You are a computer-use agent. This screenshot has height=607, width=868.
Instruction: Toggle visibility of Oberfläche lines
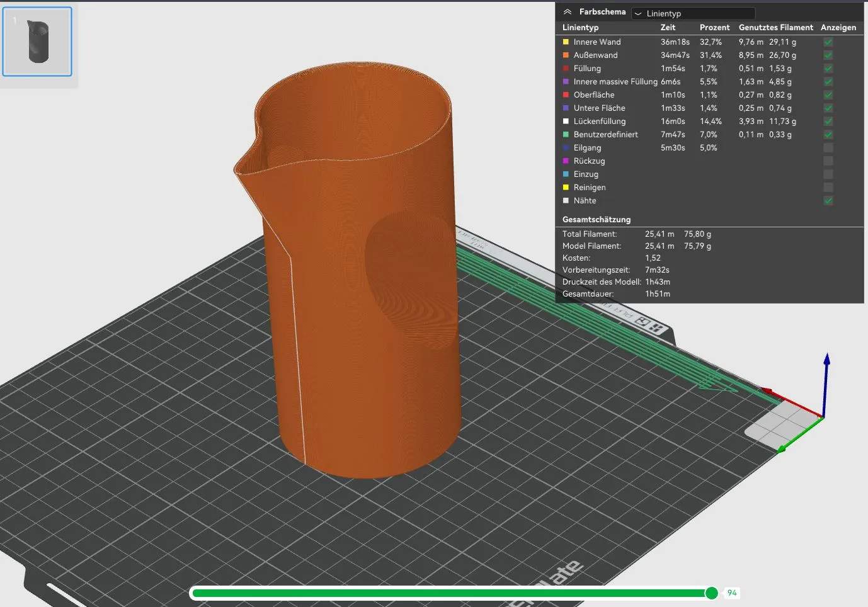click(828, 95)
